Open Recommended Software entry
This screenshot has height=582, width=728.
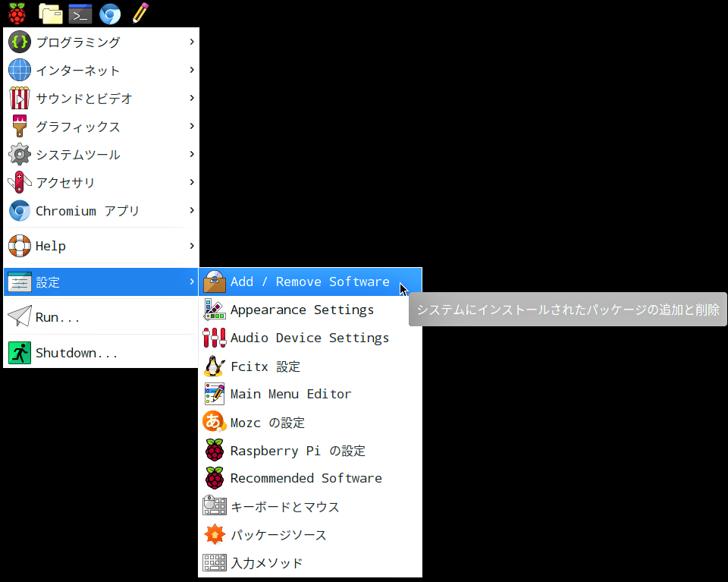coord(310,478)
